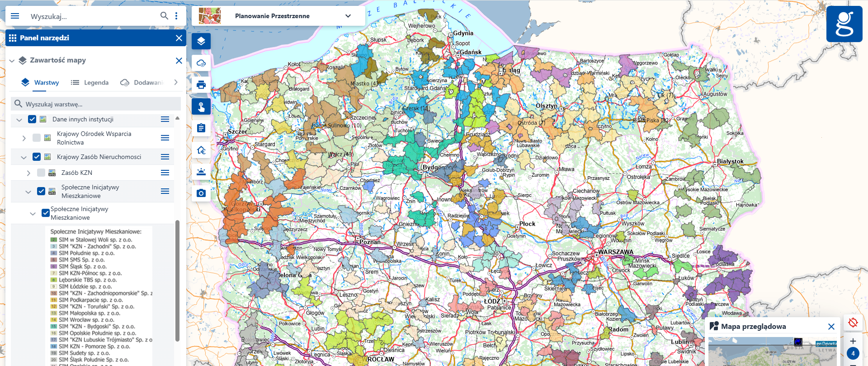The width and height of the screenshot is (868, 366).
Task: Close the Panel narzędzi tools panel
Action: (x=179, y=38)
